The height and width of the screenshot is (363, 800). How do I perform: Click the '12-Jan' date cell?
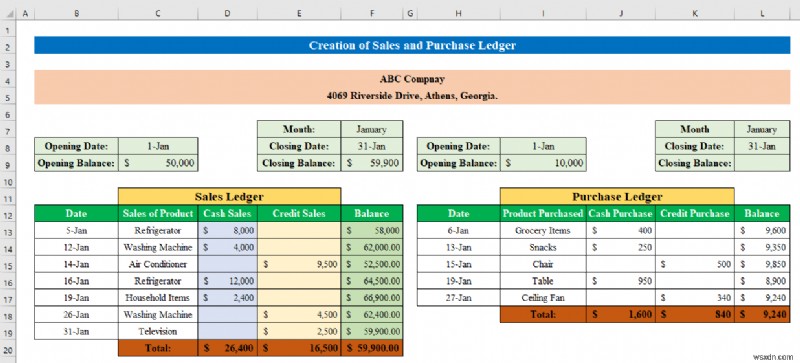[77, 247]
